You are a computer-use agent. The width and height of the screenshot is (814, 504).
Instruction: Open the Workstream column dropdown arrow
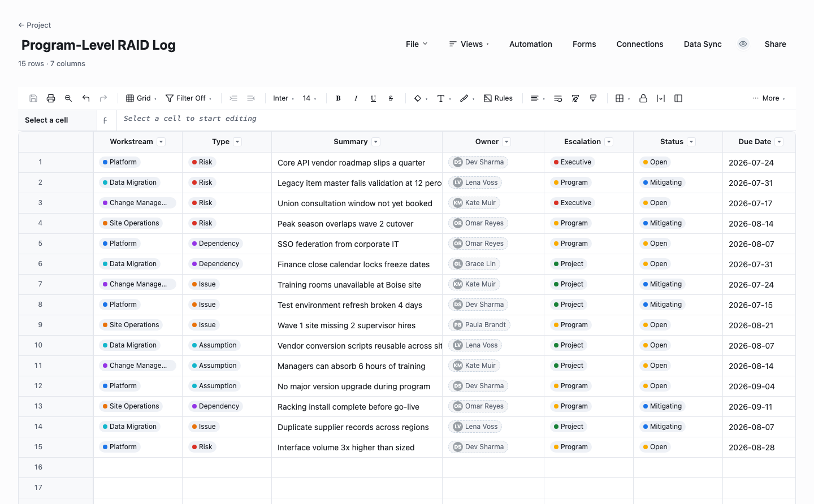(x=161, y=142)
